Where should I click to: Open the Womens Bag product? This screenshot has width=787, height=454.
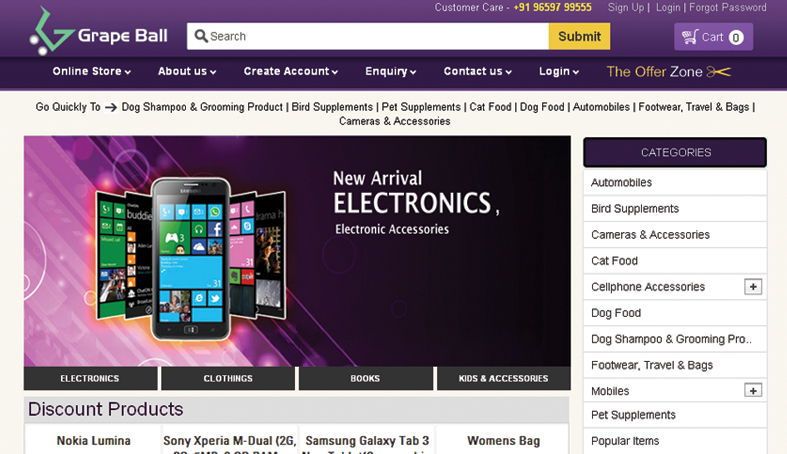point(503,440)
